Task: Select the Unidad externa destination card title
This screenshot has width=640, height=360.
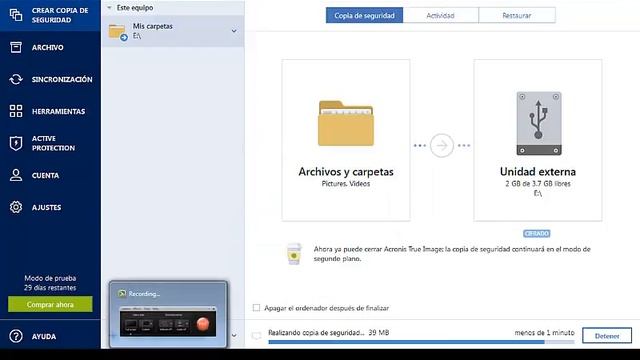Action: pos(538,172)
